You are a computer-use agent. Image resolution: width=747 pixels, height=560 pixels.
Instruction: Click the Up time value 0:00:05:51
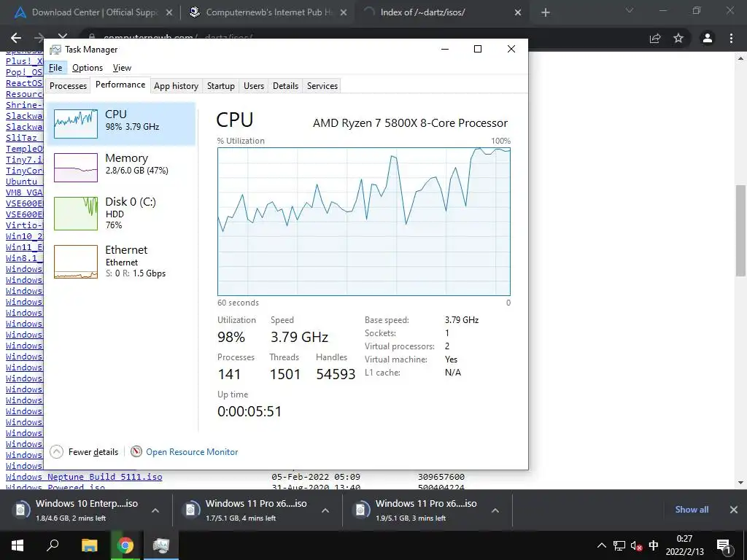tap(249, 411)
